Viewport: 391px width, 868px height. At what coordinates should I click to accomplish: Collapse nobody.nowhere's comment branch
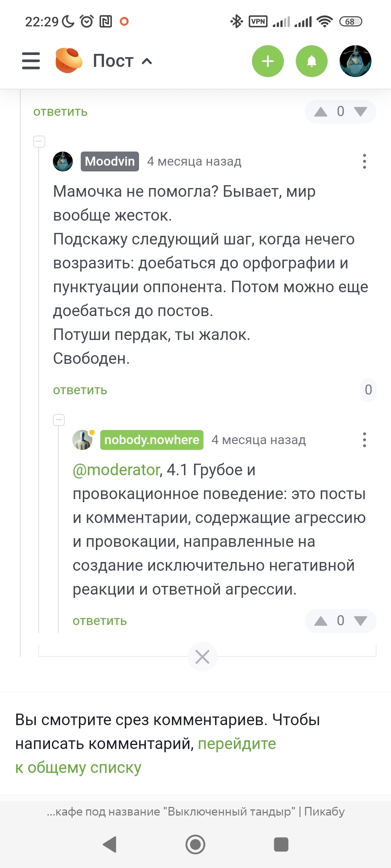click(59, 420)
